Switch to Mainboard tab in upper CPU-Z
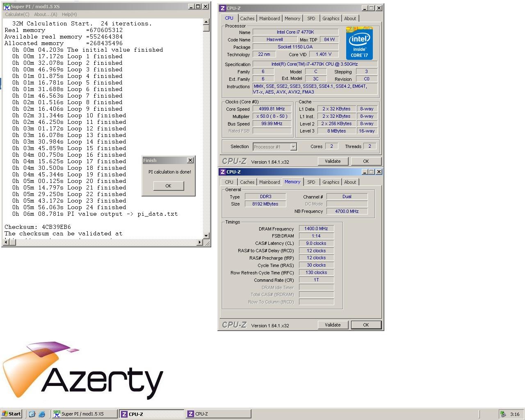The height and width of the screenshot is (420, 525). (269, 18)
